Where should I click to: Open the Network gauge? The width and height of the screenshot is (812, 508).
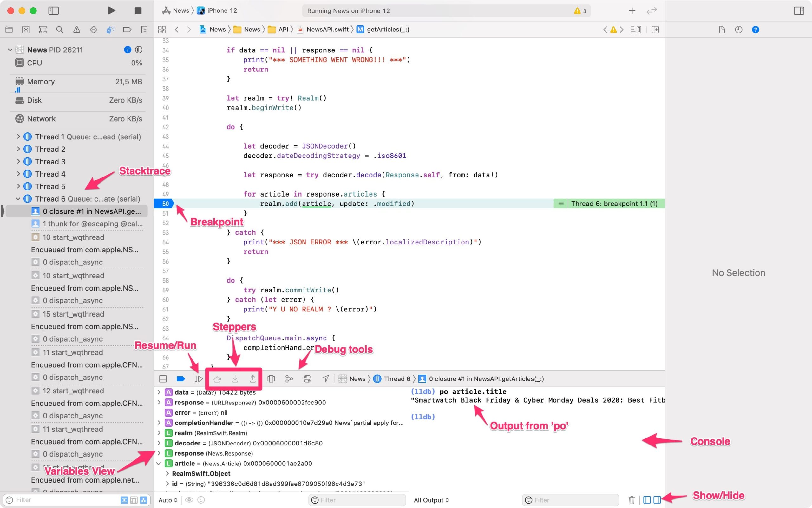pos(79,119)
